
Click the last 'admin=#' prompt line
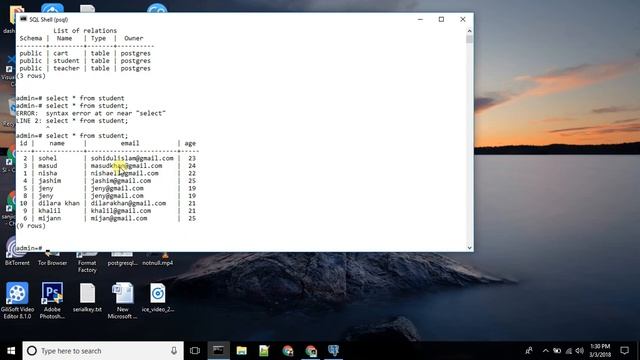coord(29,248)
